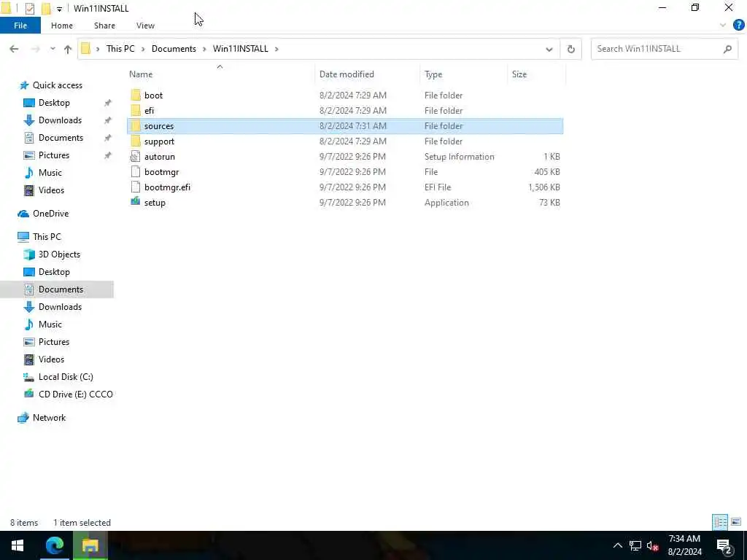The height and width of the screenshot is (560, 747).
Task: Expand root breadcrumb chevron before This PC
Action: click(x=98, y=49)
